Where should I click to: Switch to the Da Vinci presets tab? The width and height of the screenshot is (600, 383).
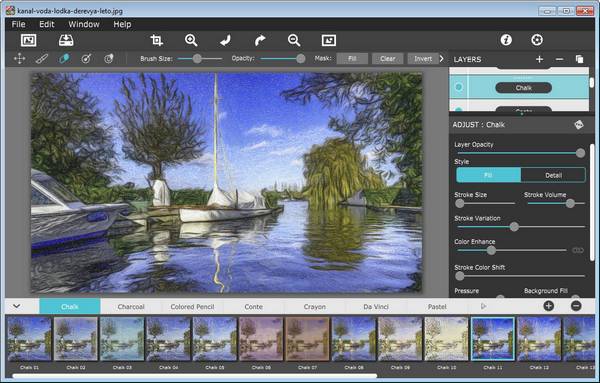(x=376, y=306)
